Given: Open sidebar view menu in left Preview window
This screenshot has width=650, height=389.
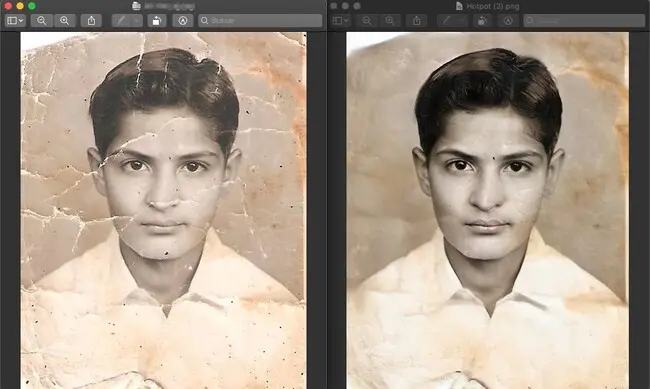Looking at the screenshot, I should coord(15,20).
